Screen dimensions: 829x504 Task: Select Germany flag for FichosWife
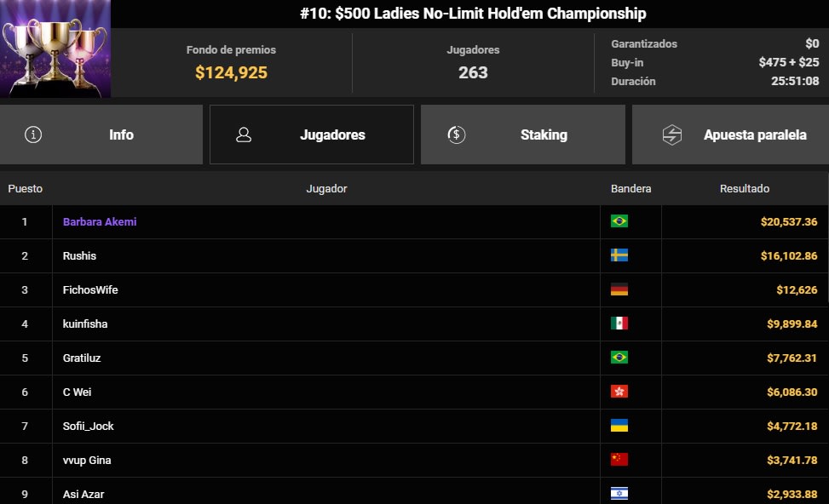pos(621,289)
